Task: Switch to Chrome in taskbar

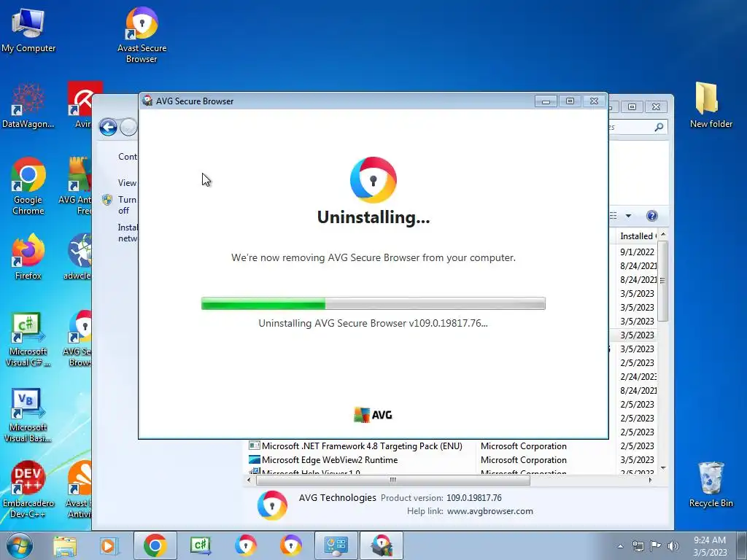Action: click(x=155, y=545)
